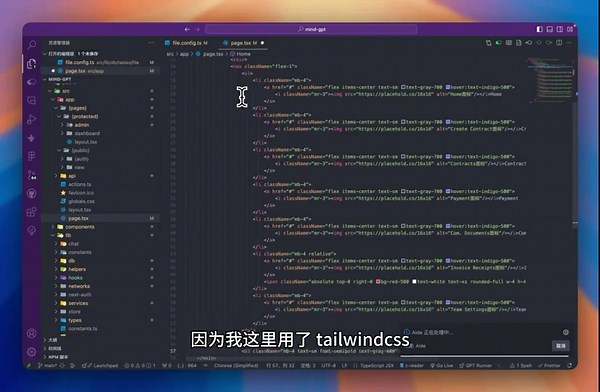Open the GitHub view in the activity bar
The height and width of the screenshot is (392, 600).
click(32, 193)
